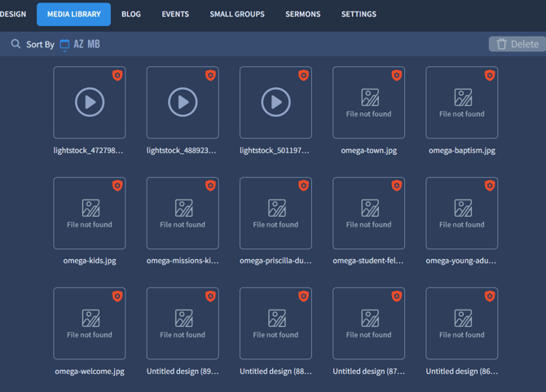546x392 pixels.
Task: Click the omega-young-adu file name label
Action: 461,261
